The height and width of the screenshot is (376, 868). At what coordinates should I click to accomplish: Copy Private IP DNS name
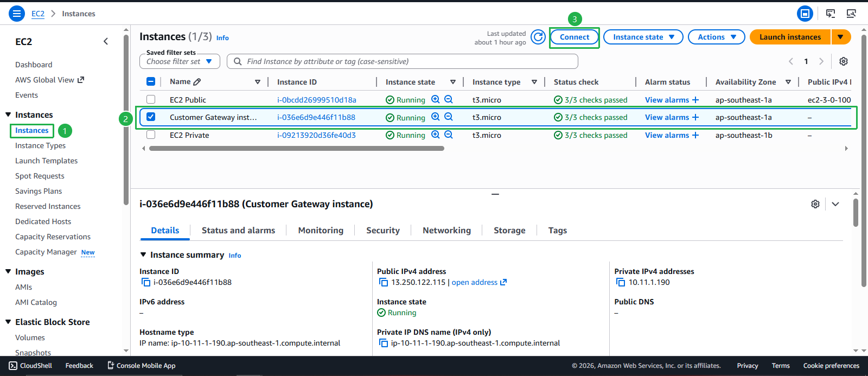pos(384,343)
